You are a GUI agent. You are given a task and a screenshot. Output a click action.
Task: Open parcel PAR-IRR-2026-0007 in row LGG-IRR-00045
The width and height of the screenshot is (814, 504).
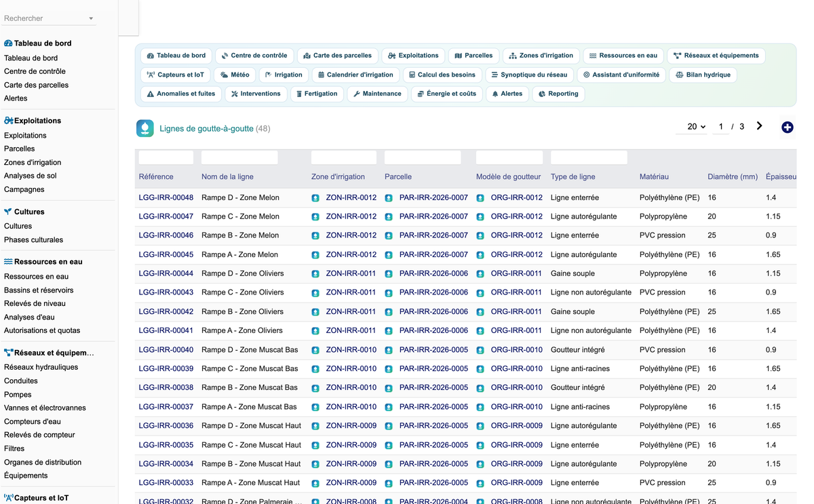433,255
